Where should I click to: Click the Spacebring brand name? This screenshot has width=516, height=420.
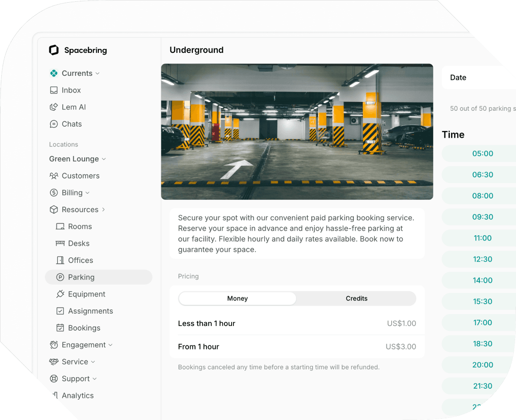(x=86, y=50)
